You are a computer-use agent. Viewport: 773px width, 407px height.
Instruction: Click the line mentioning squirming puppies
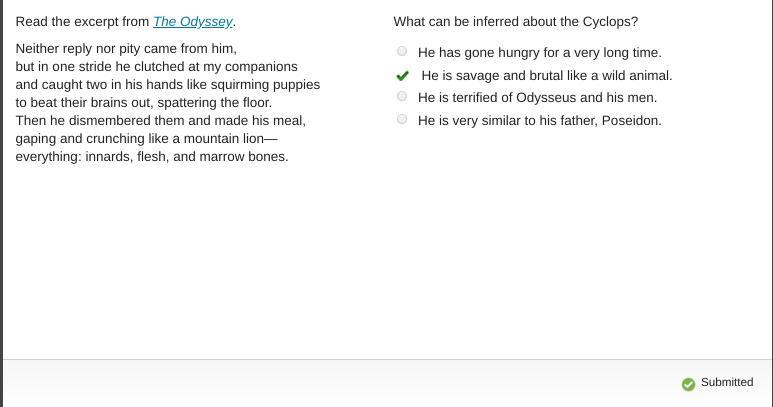point(167,84)
